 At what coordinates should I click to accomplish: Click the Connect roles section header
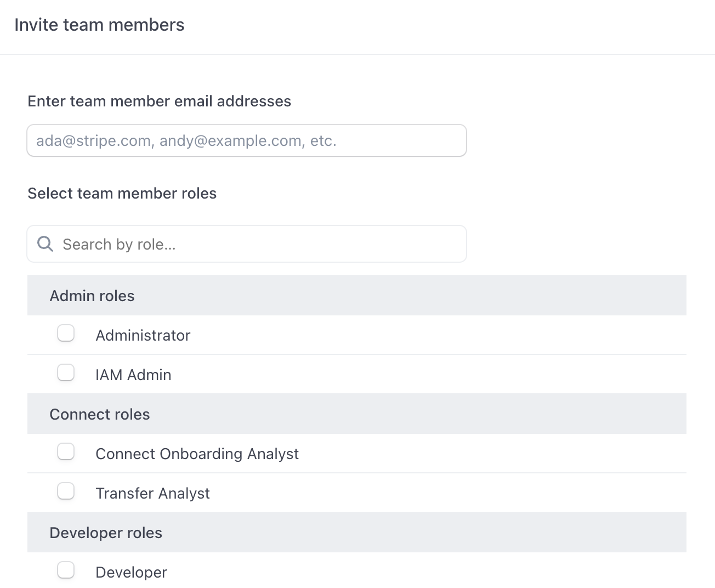pyautogui.click(x=99, y=414)
